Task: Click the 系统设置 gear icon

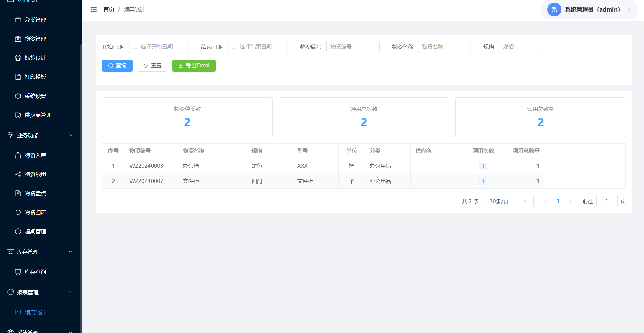Action: coord(18,96)
